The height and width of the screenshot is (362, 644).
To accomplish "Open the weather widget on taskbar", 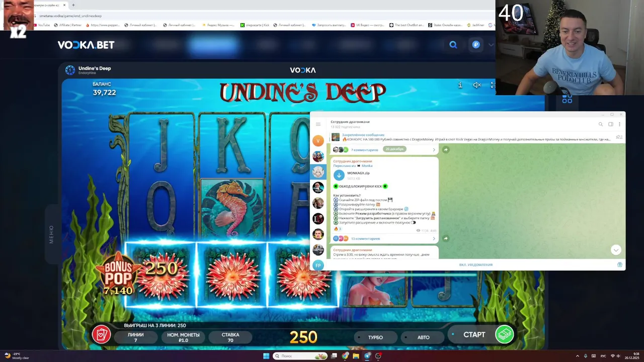I will pyautogui.click(x=17, y=356).
